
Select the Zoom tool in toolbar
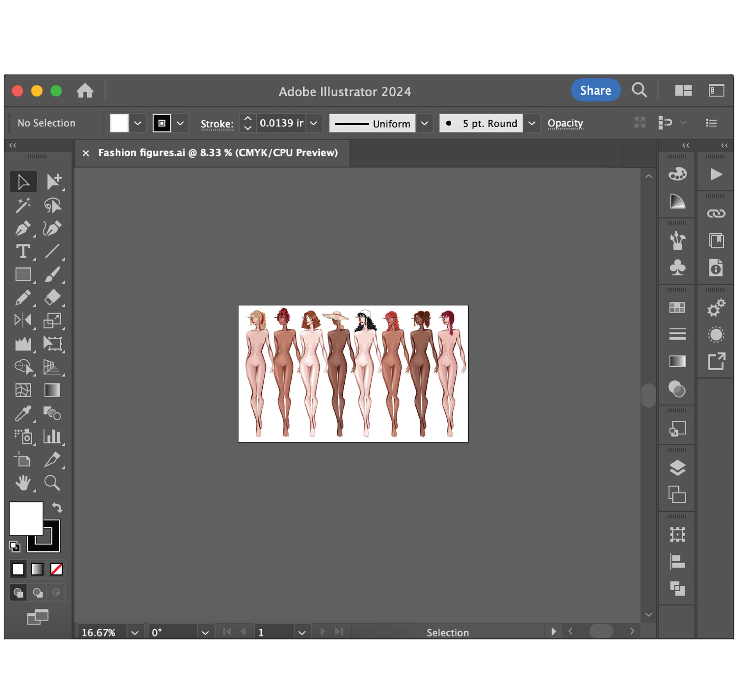click(x=52, y=483)
